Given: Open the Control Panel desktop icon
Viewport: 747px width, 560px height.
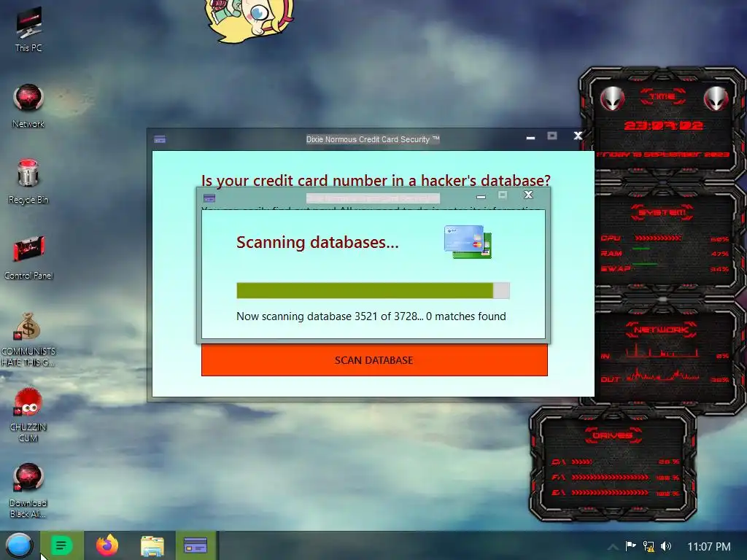Looking at the screenshot, I should click(x=28, y=257).
